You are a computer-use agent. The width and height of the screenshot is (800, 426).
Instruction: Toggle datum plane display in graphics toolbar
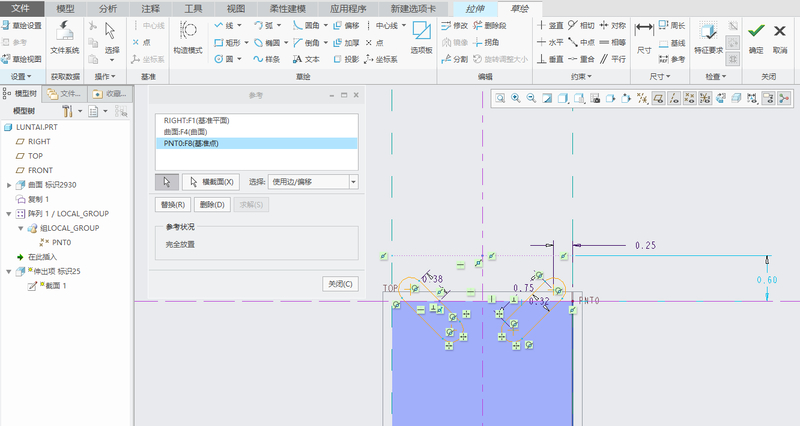[x=658, y=98]
